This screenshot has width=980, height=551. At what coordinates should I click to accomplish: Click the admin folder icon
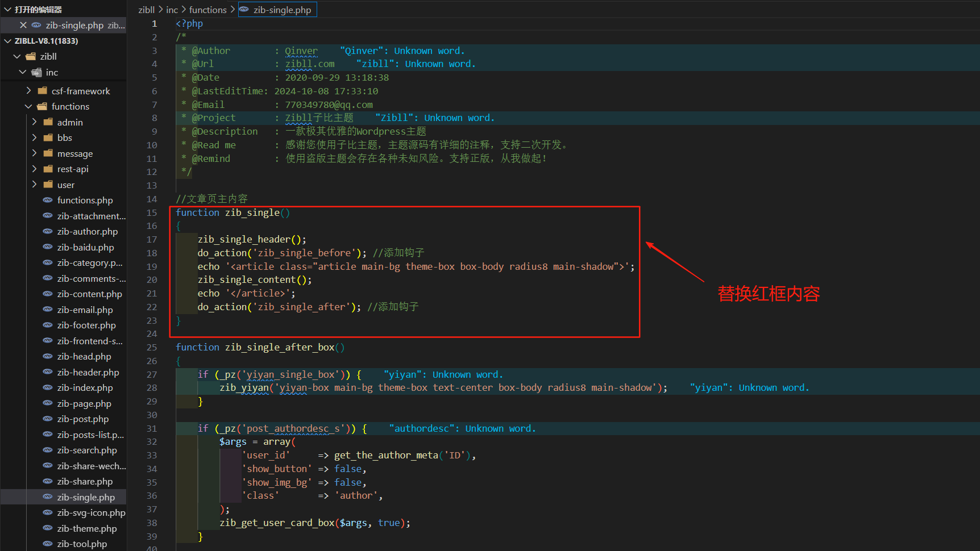pos(48,122)
